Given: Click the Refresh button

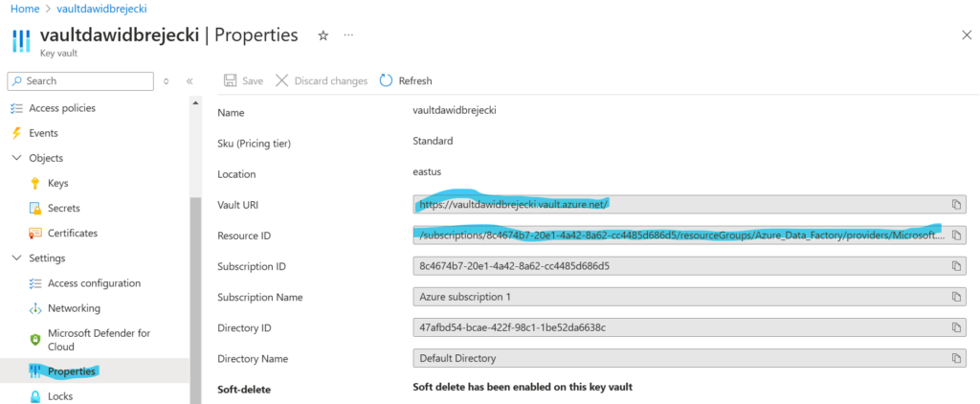Looking at the screenshot, I should [x=406, y=81].
